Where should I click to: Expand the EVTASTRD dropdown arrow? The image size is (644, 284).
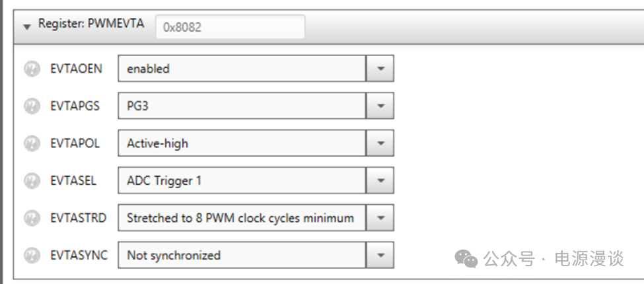380,218
